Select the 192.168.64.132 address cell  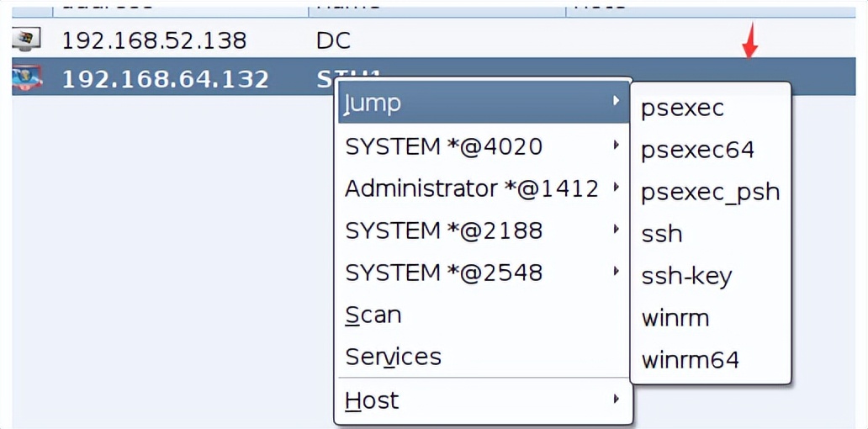click(165, 79)
